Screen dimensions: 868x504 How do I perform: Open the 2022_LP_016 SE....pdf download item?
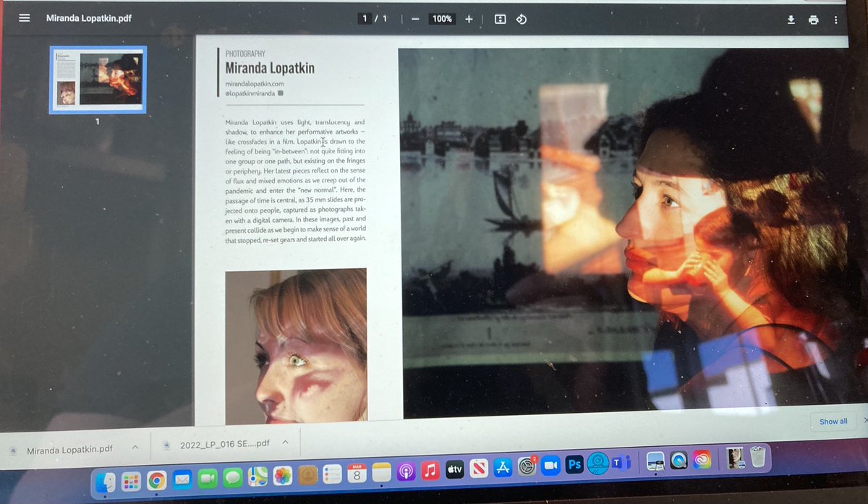tap(217, 443)
